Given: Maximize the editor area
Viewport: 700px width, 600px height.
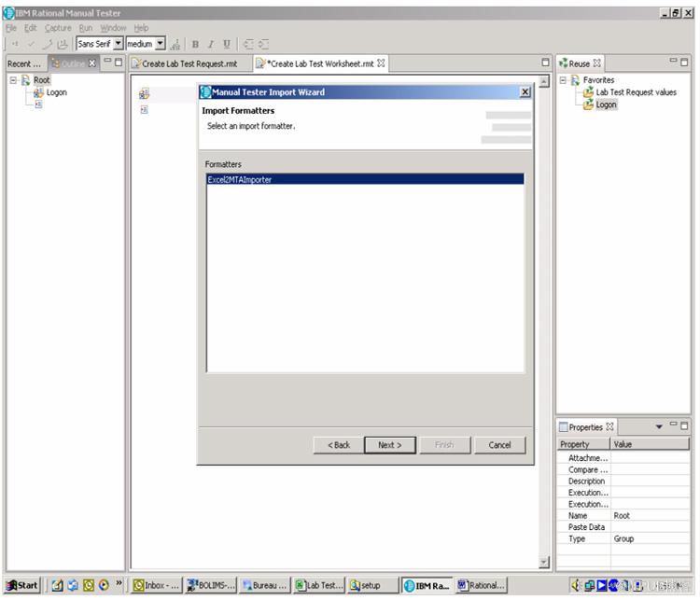Looking at the screenshot, I should point(546,63).
